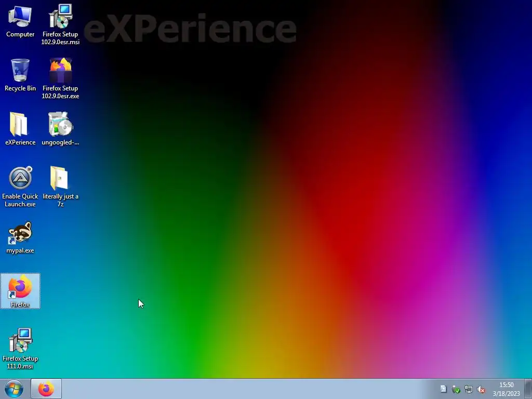Select the 'literally just a 7z' archive

60,187
